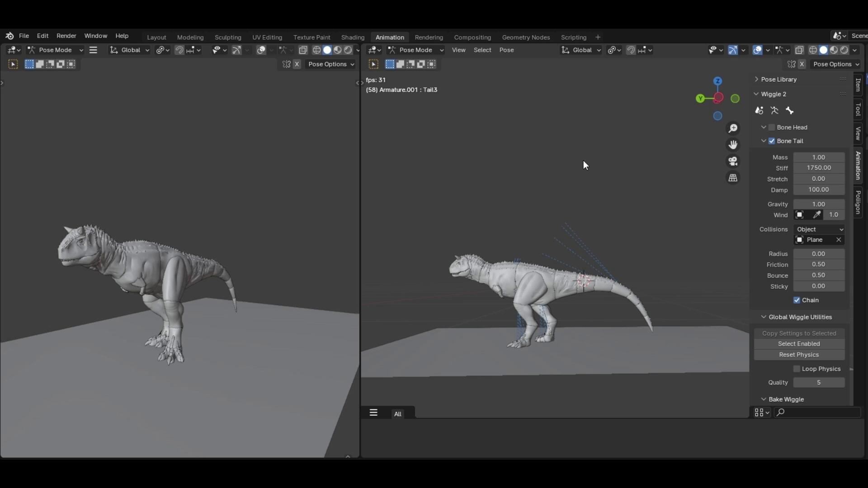Viewport: 868px width, 488px height.
Task: Click the All button in timeline
Action: (398, 414)
